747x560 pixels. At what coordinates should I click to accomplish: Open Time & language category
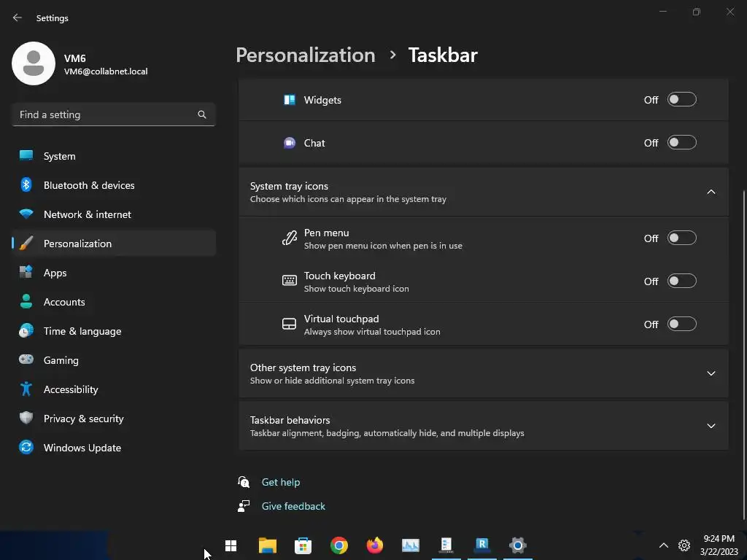coord(113,331)
